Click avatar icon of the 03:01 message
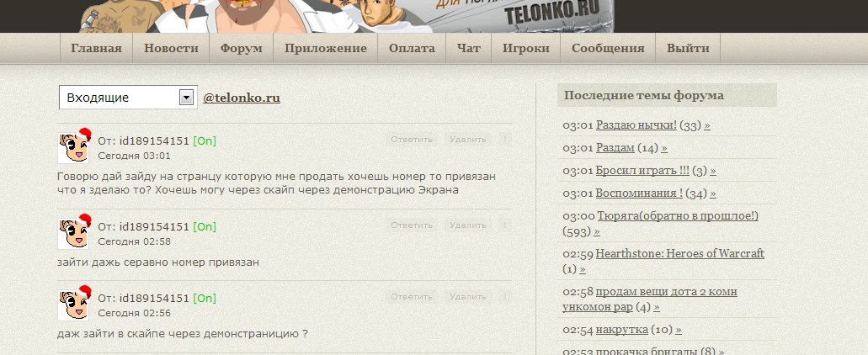 pyautogui.click(x=73, y=148)
